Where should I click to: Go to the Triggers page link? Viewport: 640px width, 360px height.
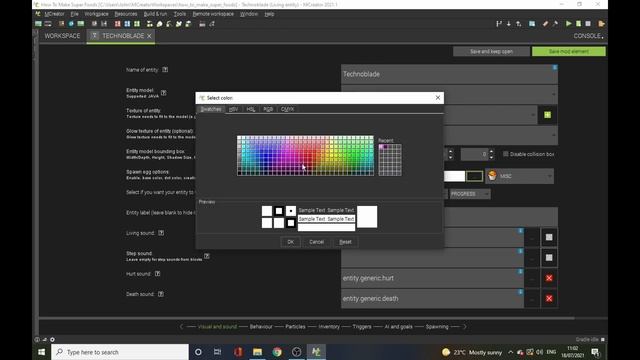coord(362,327)
